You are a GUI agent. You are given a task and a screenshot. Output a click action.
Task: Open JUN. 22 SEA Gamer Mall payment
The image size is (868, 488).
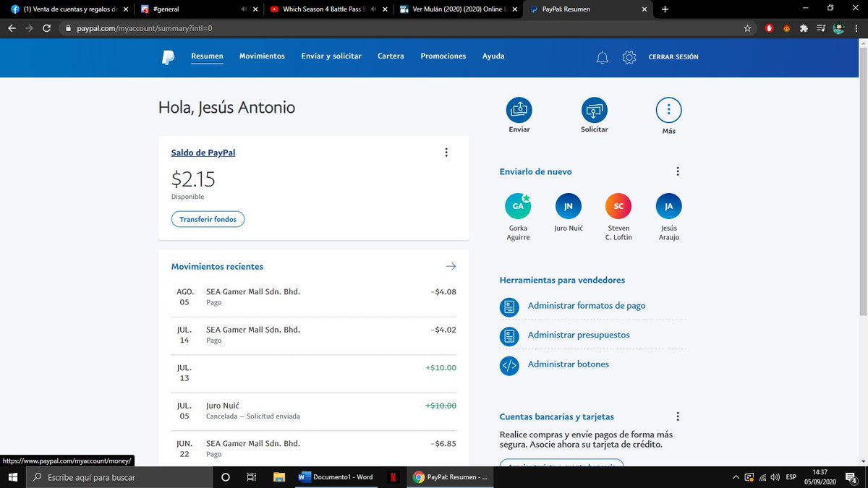point(314,449)
